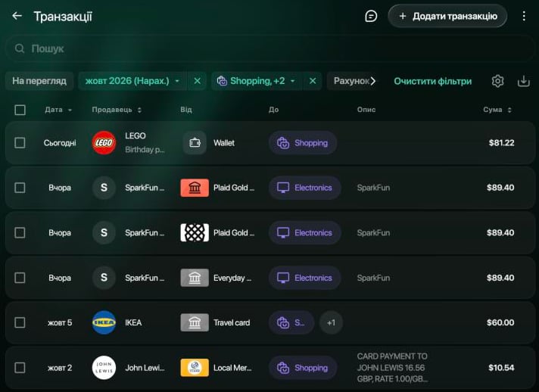Click the $81.22 amount

(x=502, y=142)
